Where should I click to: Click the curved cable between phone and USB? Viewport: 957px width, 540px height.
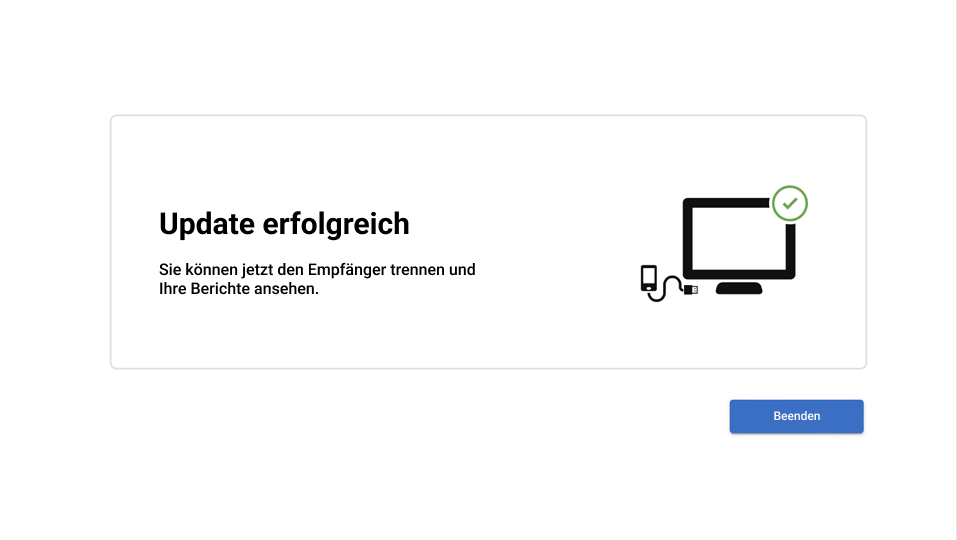pos(666,289)
